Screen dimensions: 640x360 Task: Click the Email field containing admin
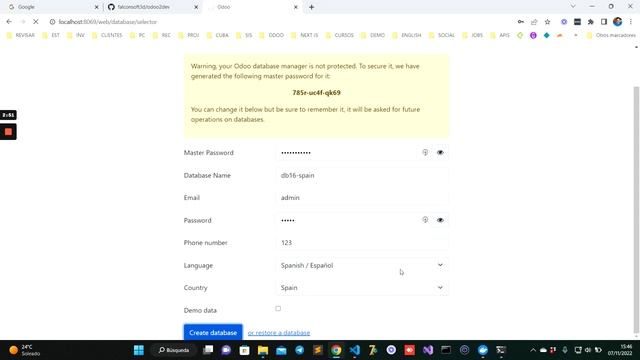(x=362, y=198)
